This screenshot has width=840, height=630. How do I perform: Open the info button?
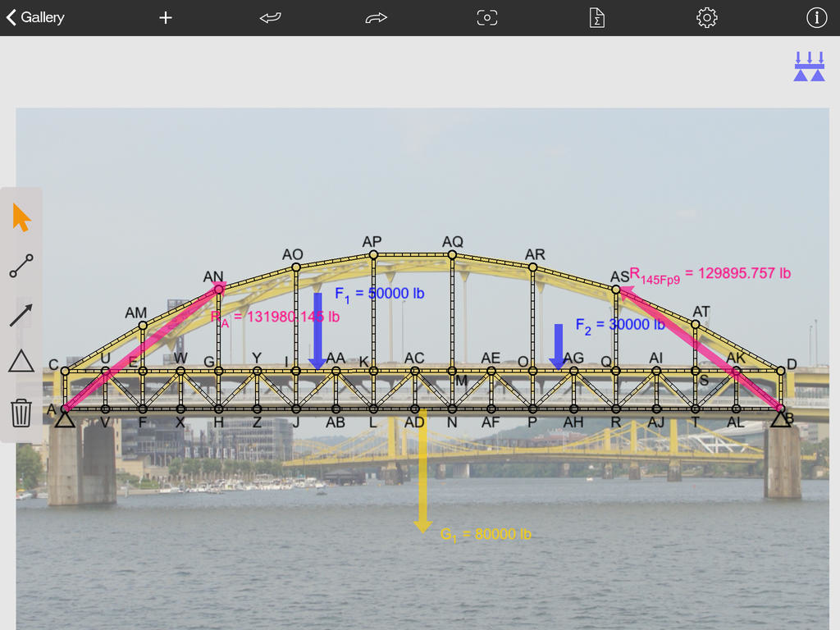pos(816,17)
